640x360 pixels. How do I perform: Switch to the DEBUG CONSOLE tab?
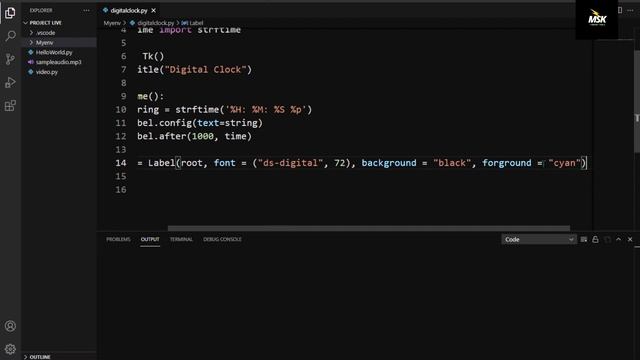point(222,239)
